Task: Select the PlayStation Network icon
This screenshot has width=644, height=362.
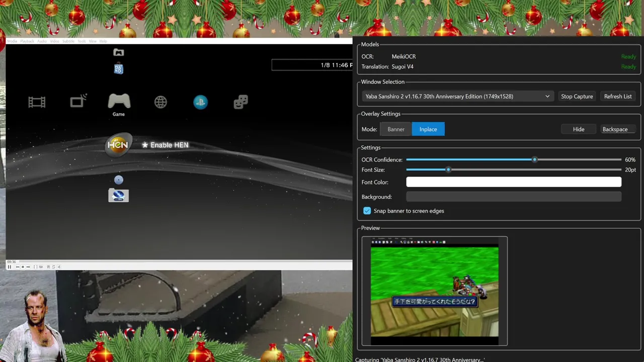Action: tap(200, 102)
